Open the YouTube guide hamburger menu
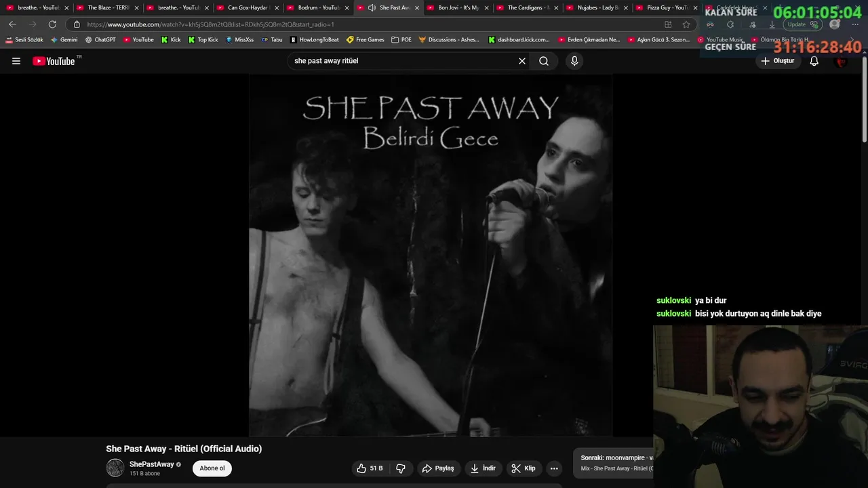This screenshot has width=868, height=488. [x=16, y=61]
